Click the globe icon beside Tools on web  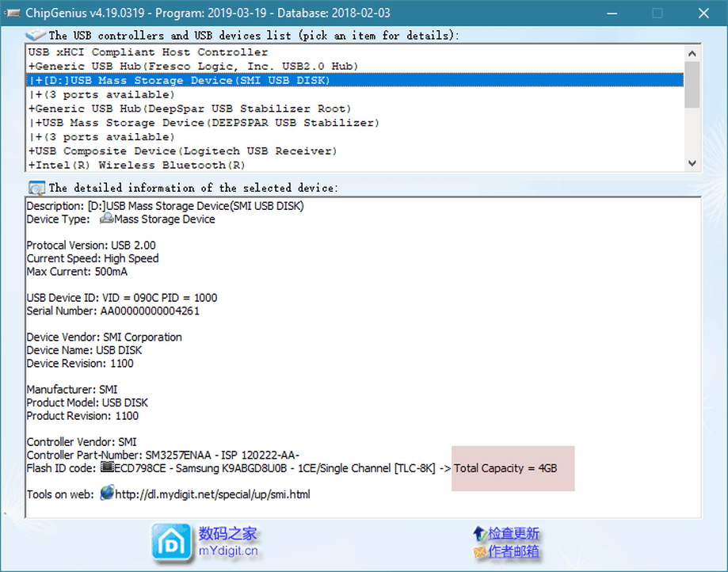107,493
